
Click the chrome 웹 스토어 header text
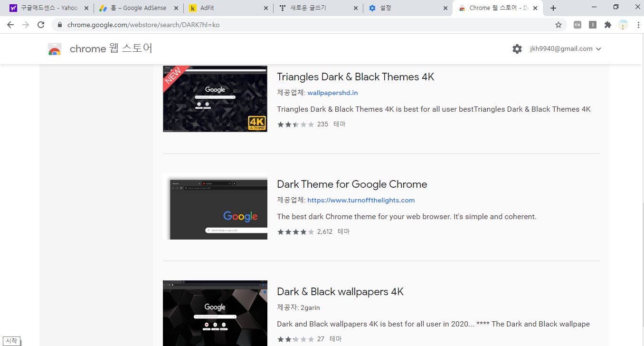pos(111,48)
